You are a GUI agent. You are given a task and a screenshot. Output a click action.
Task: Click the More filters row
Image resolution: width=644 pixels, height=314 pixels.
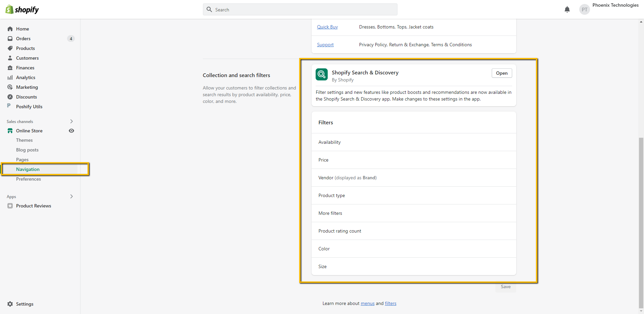tap(414, 213)
